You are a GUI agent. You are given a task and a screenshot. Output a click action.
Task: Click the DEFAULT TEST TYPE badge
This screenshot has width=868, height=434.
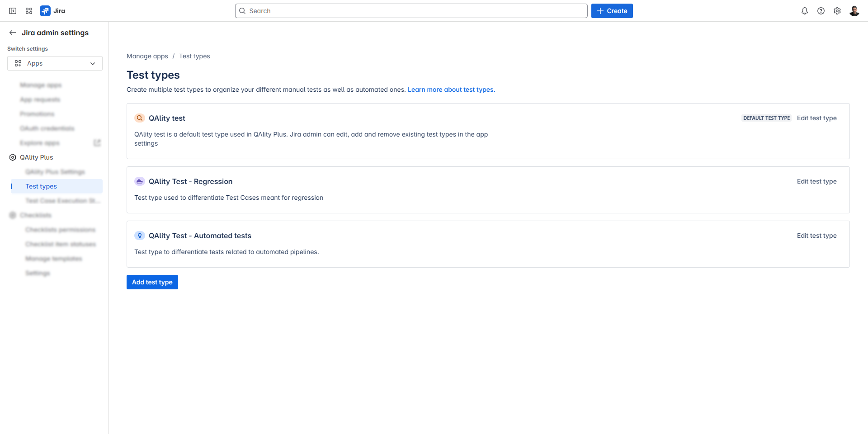click(767, 118)
